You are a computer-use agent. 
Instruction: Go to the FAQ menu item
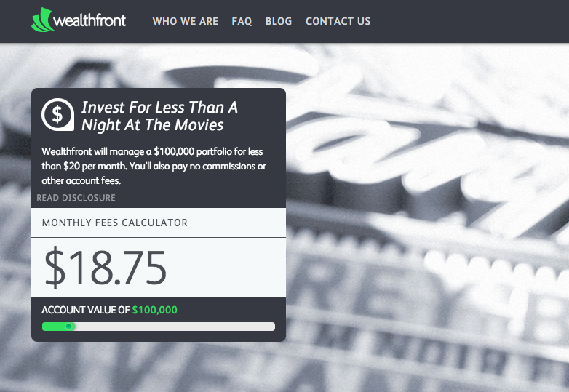click(242, 21)
